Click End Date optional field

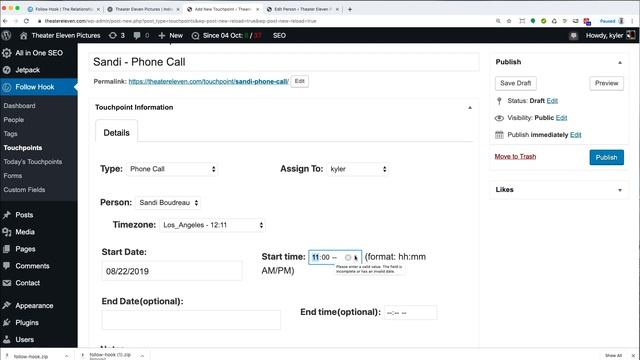click(x=191, y=320)
